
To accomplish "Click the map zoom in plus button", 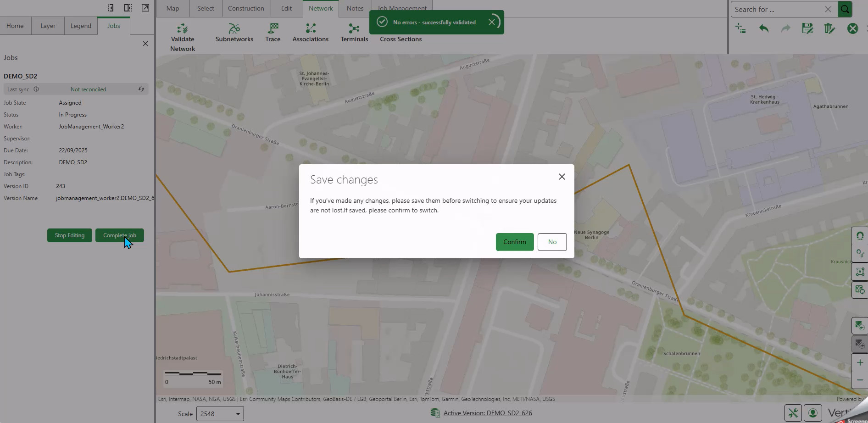I will tap(860, 362).
